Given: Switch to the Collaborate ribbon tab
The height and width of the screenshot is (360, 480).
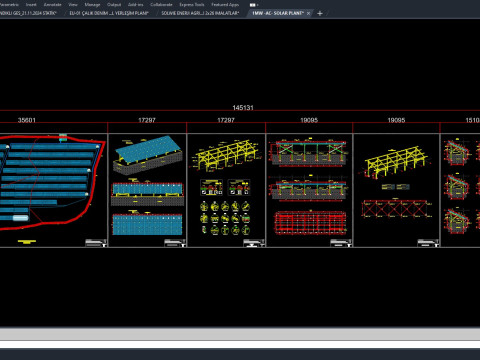Looking at the screenshot, I should coord(161,5).
